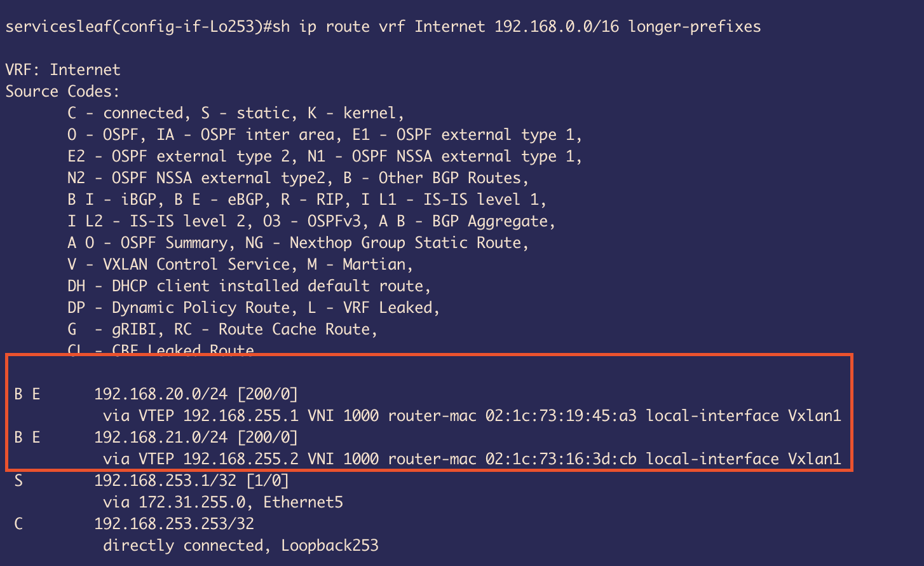Click router-mac 02:1c:73:16:3d:cb
This screenshot has width=924, height=566.
coord(561,459)
